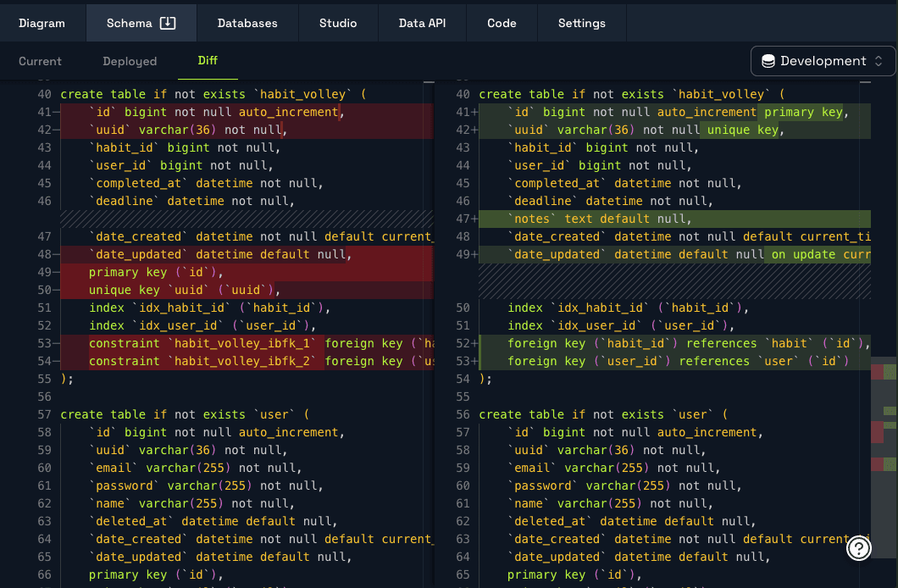Select the Diff sub-tab

[208, 61]
